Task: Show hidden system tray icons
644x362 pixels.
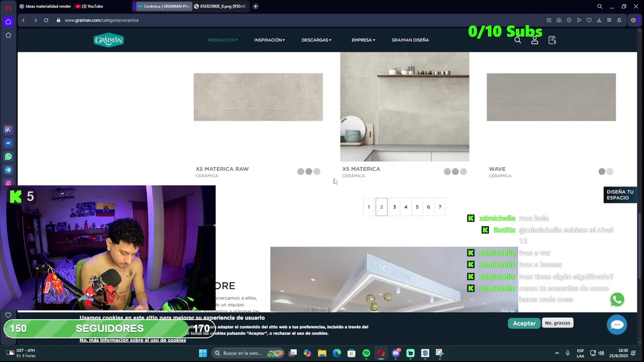Action: (x=557, y=353)
